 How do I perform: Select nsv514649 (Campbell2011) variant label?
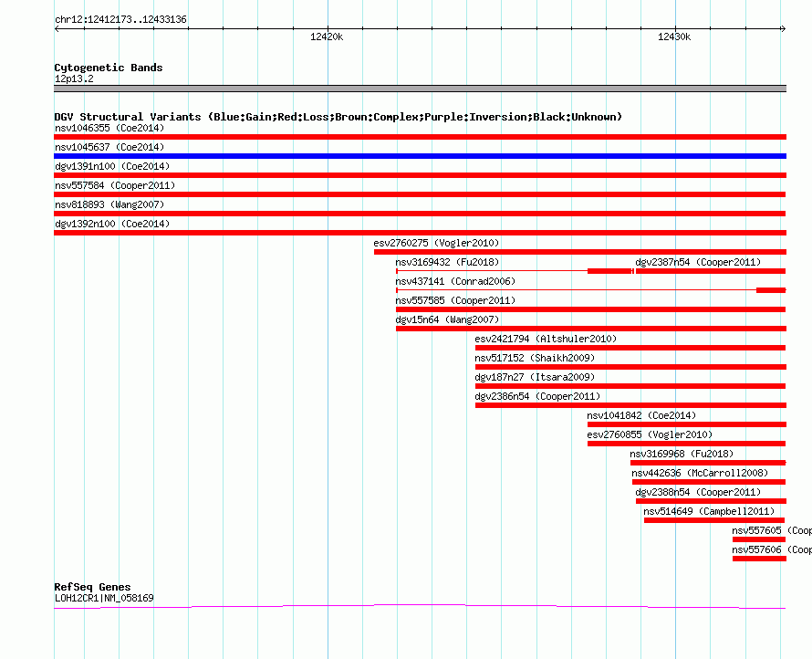click(x=709, y=511)
